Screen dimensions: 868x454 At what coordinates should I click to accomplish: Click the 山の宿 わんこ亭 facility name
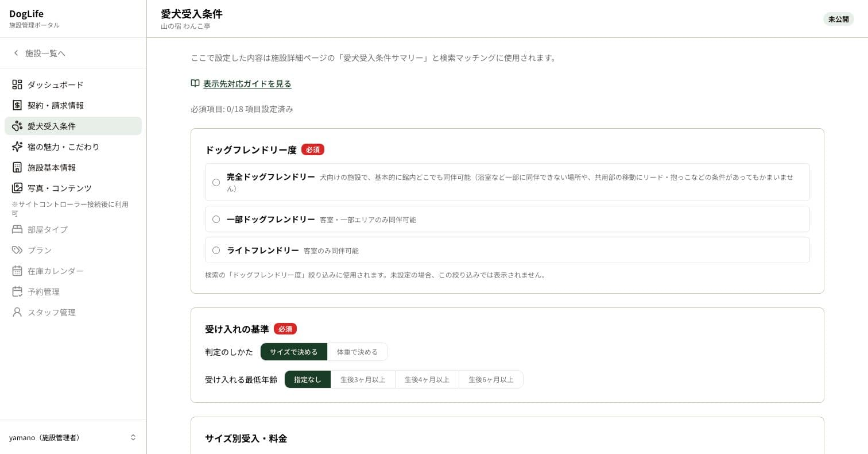point(185,26)
